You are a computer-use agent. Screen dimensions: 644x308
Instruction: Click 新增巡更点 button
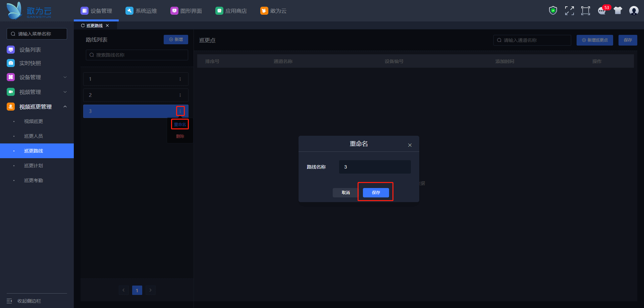(x=595, y=40)
